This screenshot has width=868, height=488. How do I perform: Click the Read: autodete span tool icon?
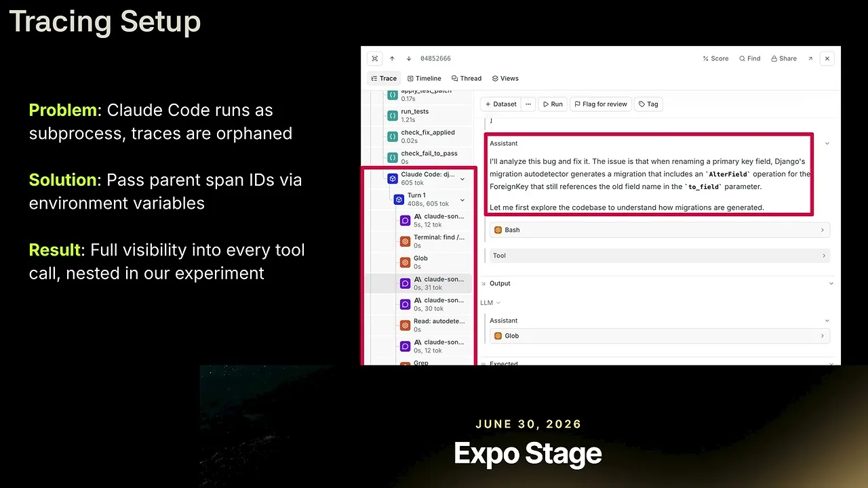coord(405,325)
